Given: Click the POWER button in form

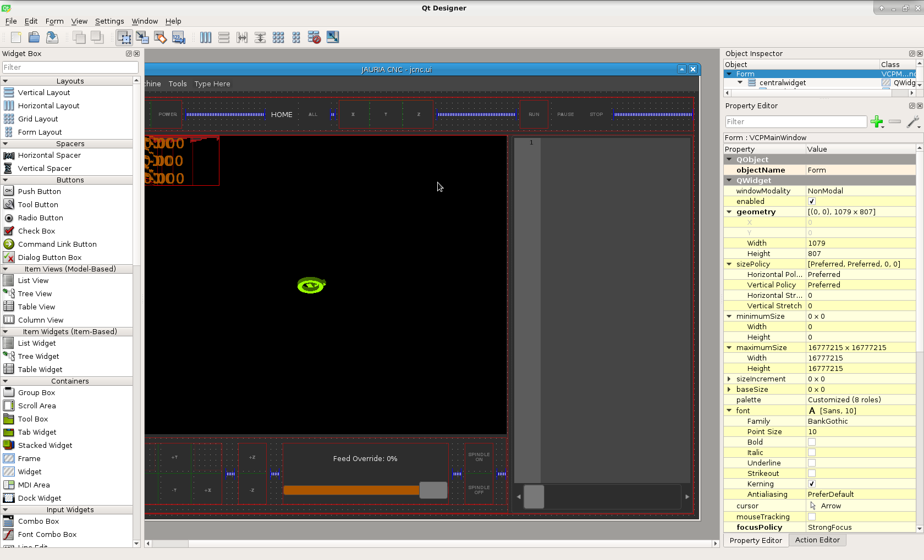Looking at the screenshot, I should tap(168, 115).
